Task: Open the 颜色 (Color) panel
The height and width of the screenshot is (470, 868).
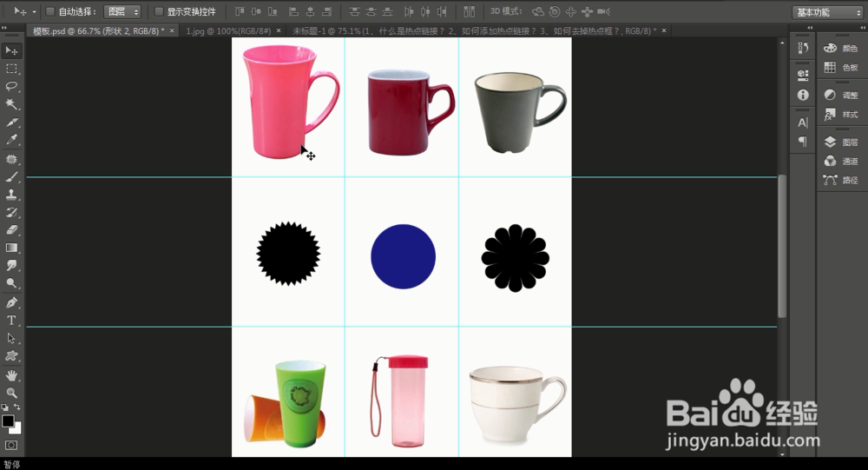Action: (x=841, y=49)
